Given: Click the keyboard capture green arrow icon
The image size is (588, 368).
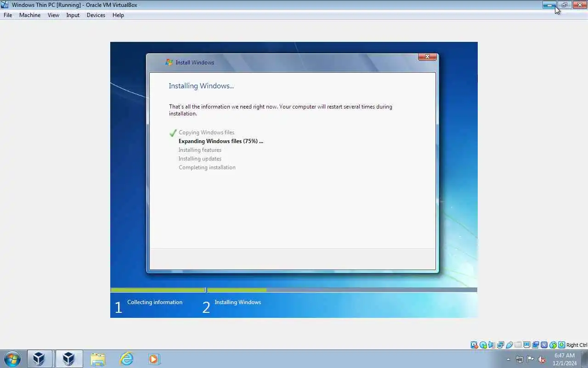Looking at the screenshot, I should 561,345.
